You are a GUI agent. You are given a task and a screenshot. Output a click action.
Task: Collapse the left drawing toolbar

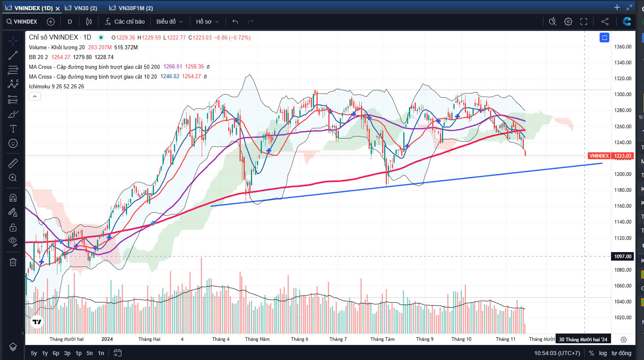tap(23, 333)
